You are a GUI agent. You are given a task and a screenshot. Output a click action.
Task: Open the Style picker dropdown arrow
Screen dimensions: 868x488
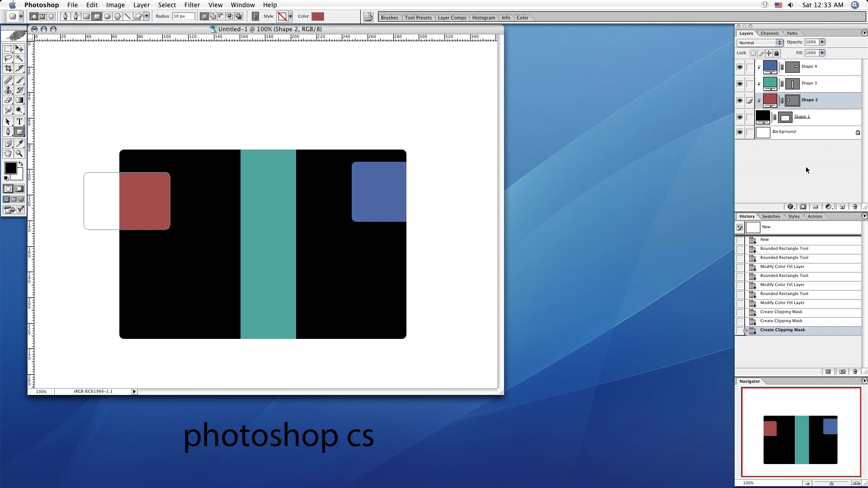290,17
